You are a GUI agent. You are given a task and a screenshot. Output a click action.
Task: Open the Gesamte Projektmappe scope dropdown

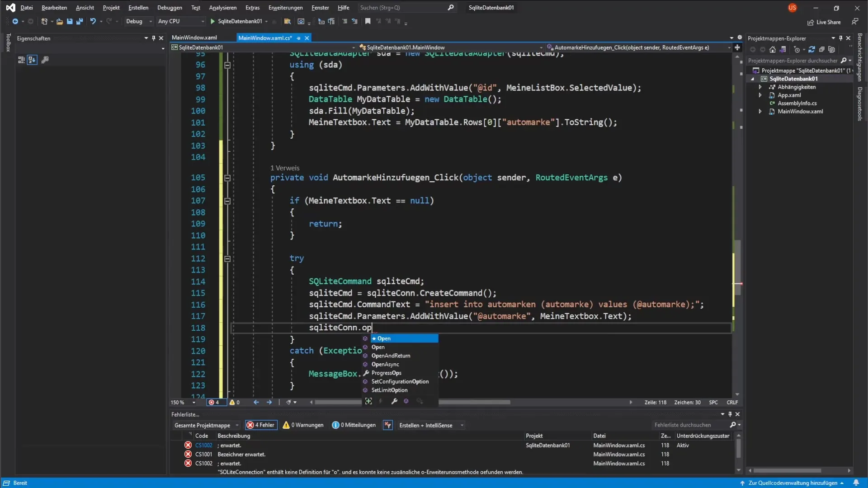pos(206,425)
